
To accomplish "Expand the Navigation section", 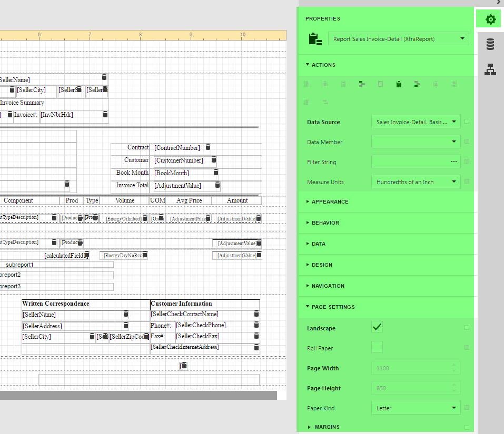I will tap(328, 286).
